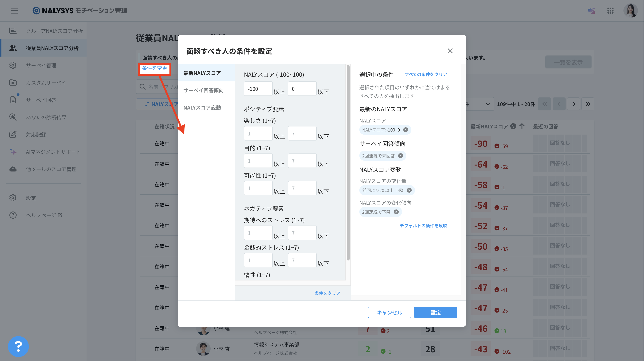Click the dialog's vertical scrollbar

[x=348, y=162]
